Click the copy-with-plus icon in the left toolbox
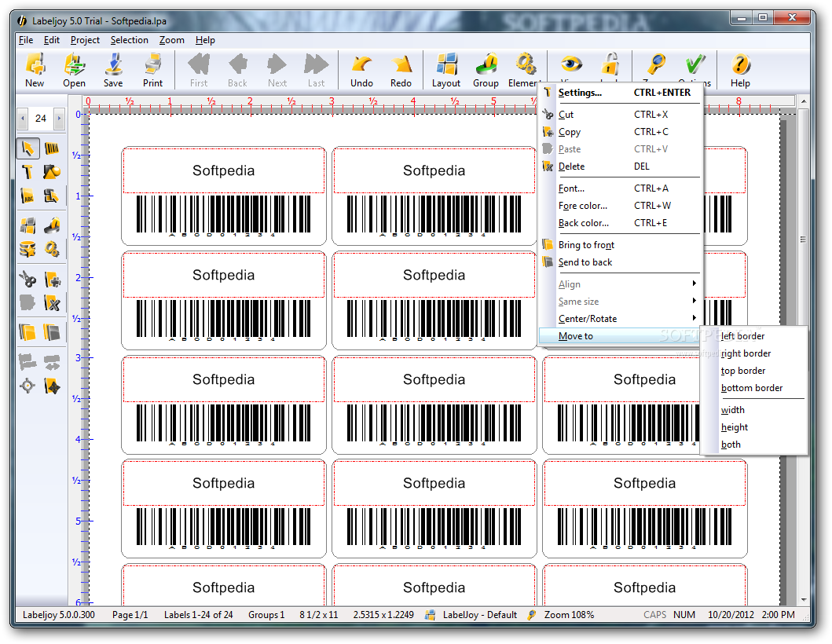This screenshot has width=832, height=644. click(52, 279)
